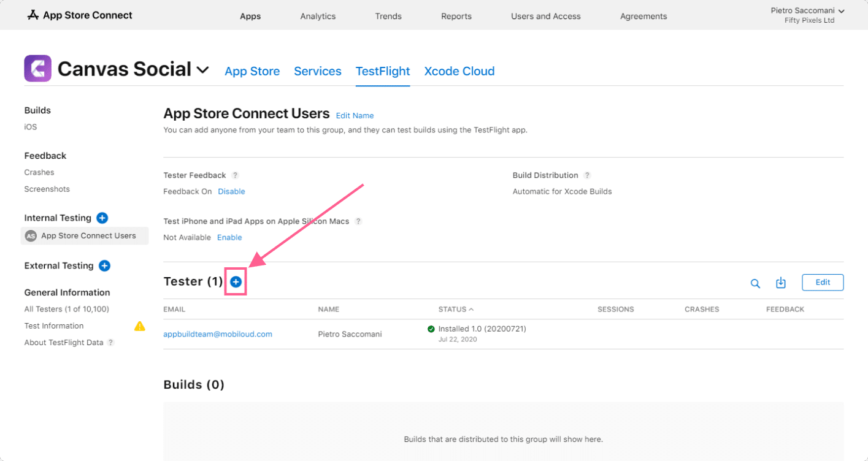
Task: Disable tester feedback
Action: point(231,191)
